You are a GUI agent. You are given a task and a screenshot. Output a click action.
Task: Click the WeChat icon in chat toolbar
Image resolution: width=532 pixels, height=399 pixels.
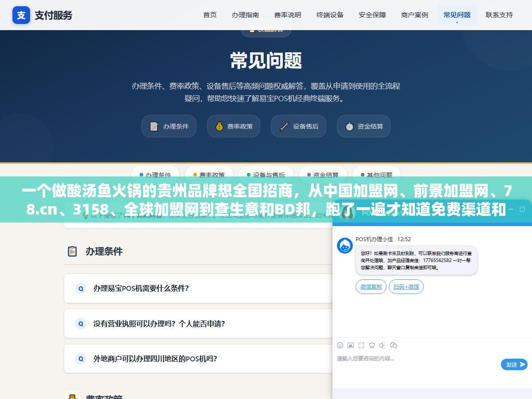[394, 345]
